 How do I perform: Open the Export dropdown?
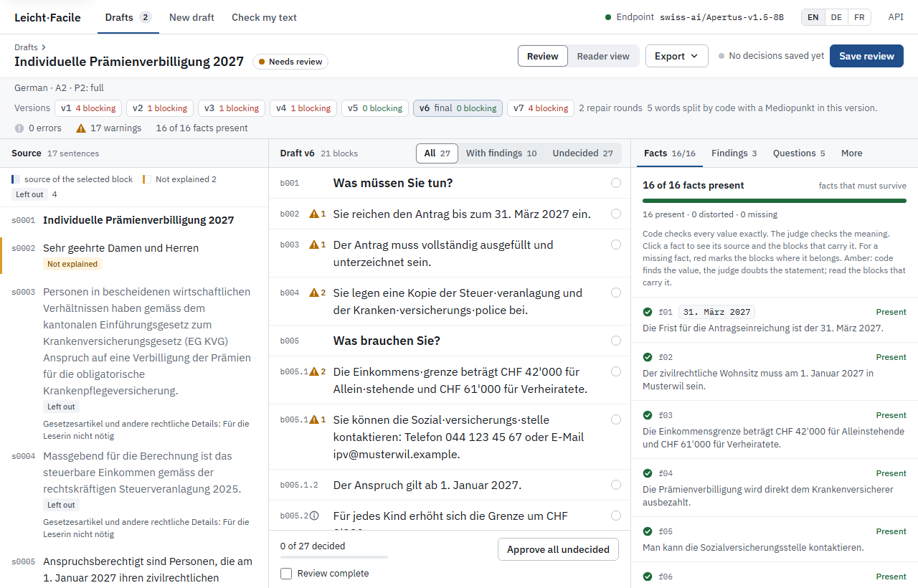[x=677, y=56]
